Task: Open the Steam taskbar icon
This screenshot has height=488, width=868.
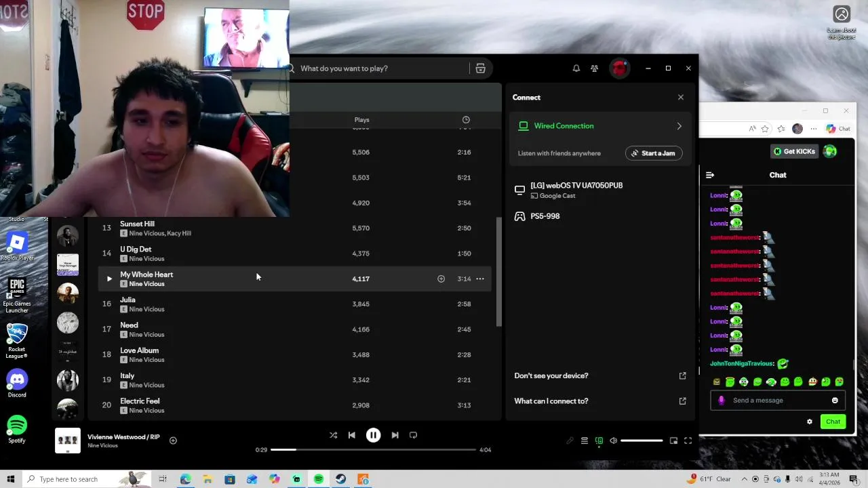Action: point(340,479)
